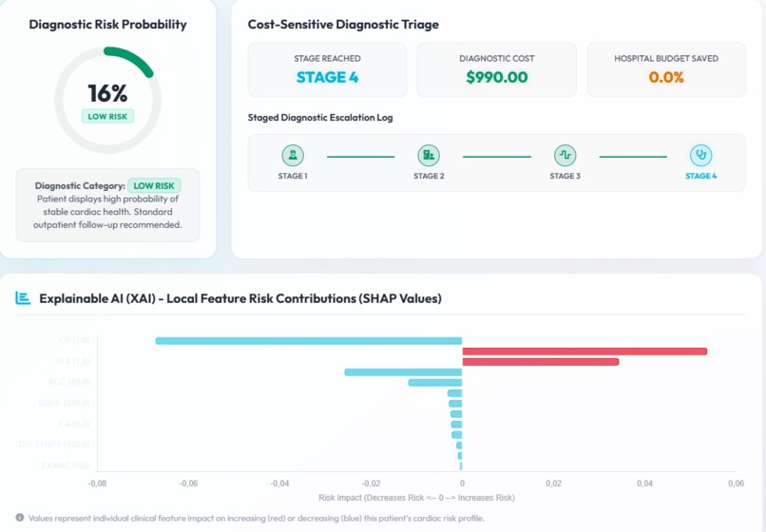The height and width of the screenshot is (532, 766).
Task: Click the 'Staged Diagnostic Escalation Log' heading
Action: (320, 118)
